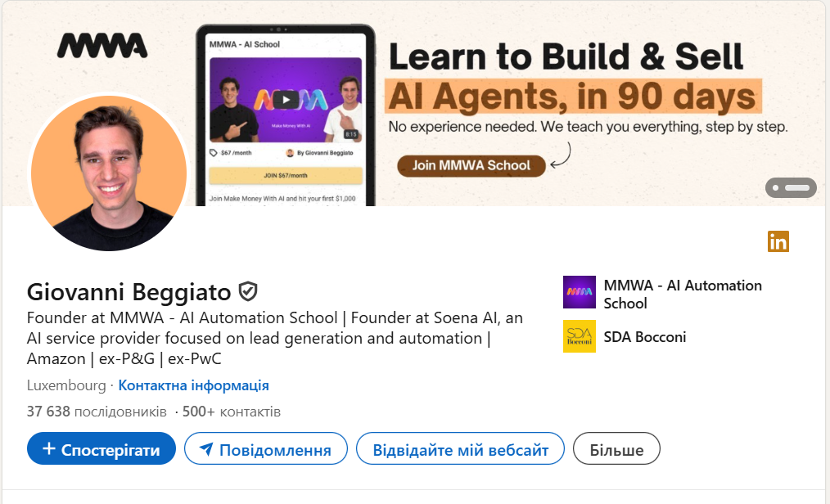Toggle the banner slide indicator pill
The width and height of the screenshot is (830, 504).
point(791,187)
